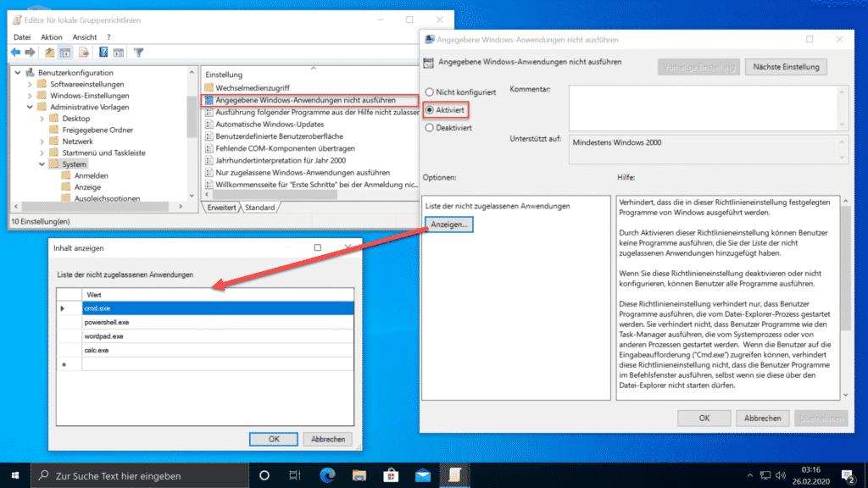Click the Export list toolbar icon

tap(84, 53)
